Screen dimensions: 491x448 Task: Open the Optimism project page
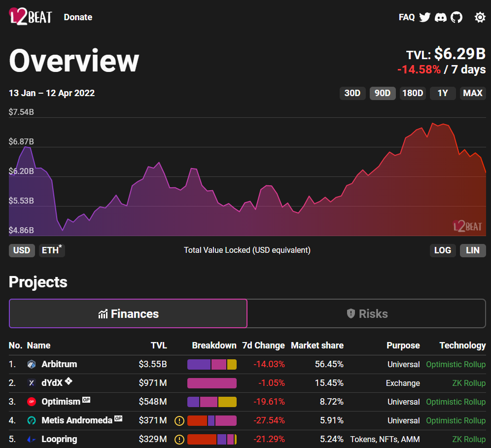pyautogui.click(x=61, y=402)
